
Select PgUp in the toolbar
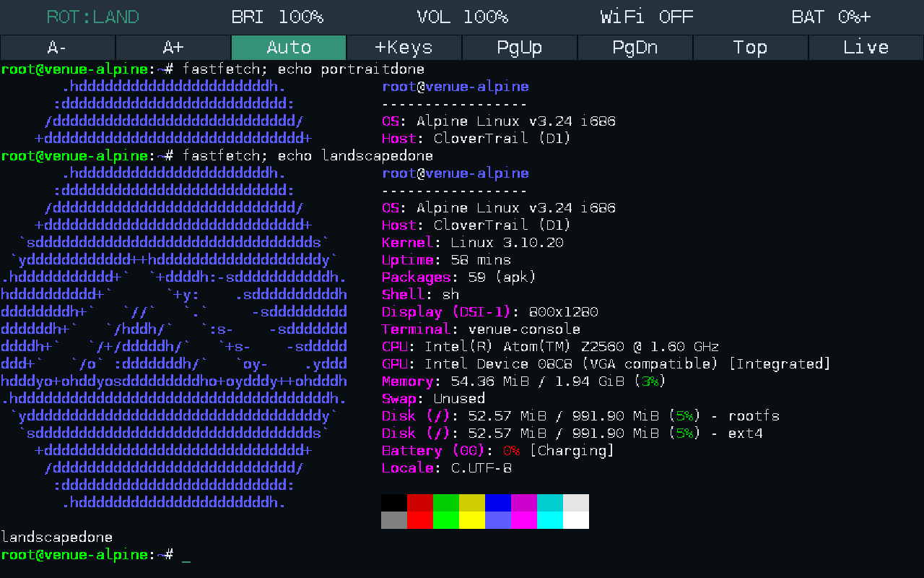[x=520, y=48]
